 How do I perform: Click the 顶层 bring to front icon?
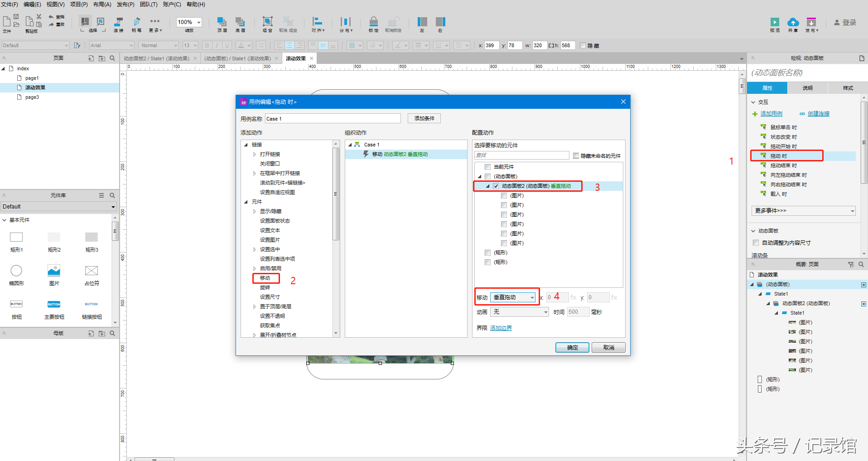[222, 22]
